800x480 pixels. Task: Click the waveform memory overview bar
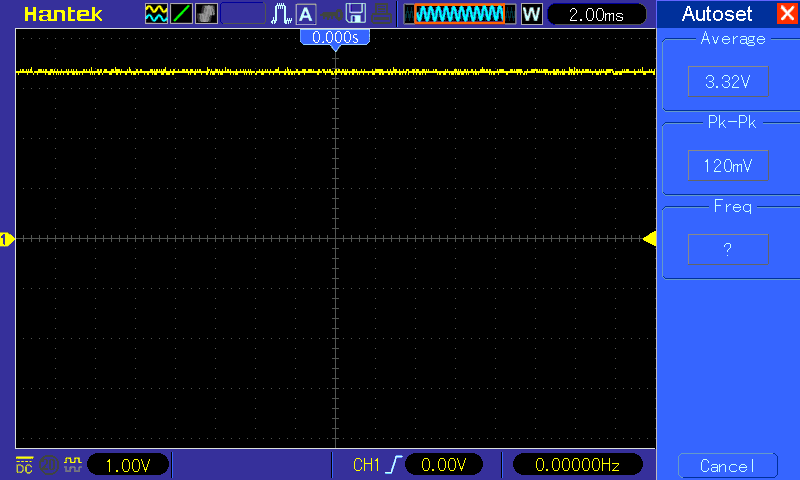coord(460,14)
